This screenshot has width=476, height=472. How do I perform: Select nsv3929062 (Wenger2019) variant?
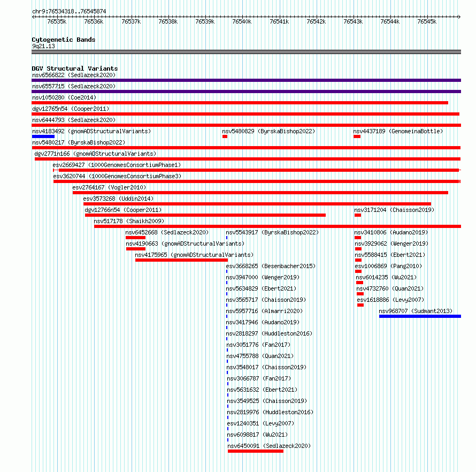[x=391, y=243]
